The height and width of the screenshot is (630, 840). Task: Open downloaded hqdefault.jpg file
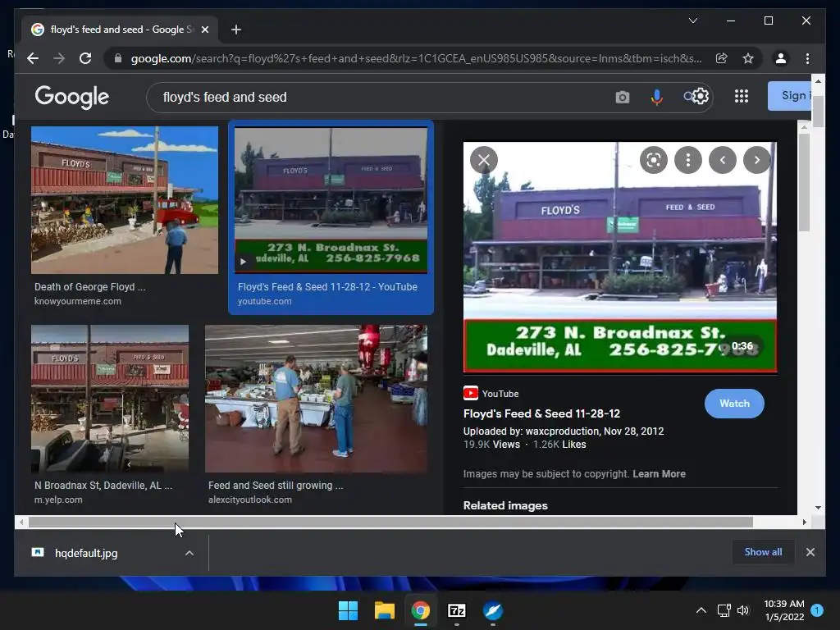(x=85, y=553)
